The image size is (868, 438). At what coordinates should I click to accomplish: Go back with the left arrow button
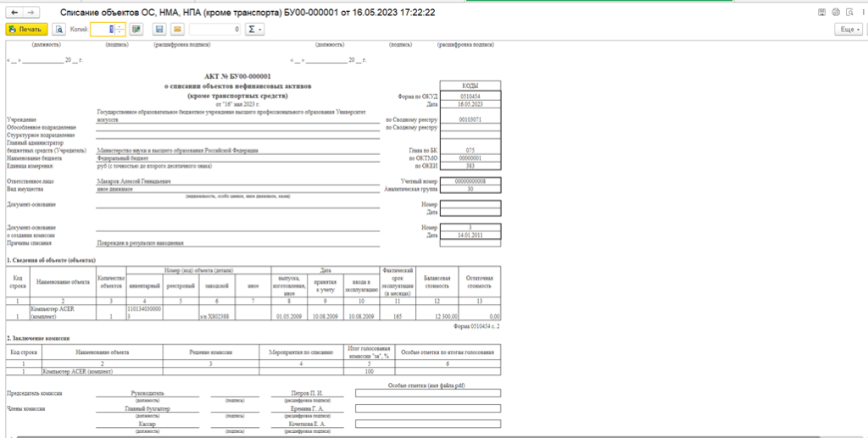click(x=15, y=13)
